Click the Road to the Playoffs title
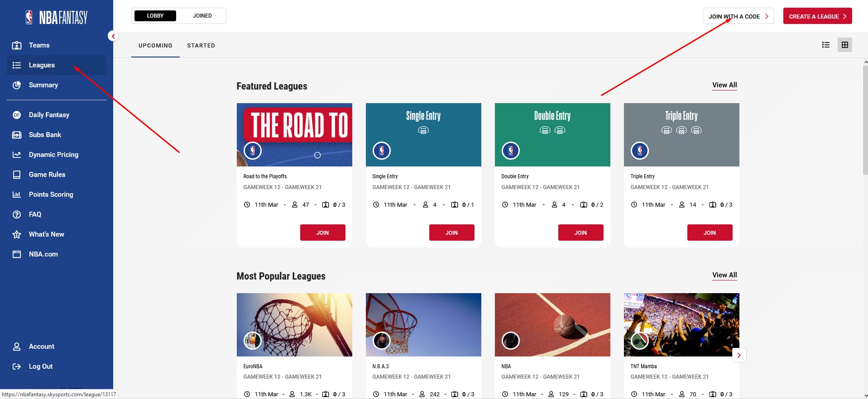The height and width of the screenshot is (399, 868). [265, 176]
